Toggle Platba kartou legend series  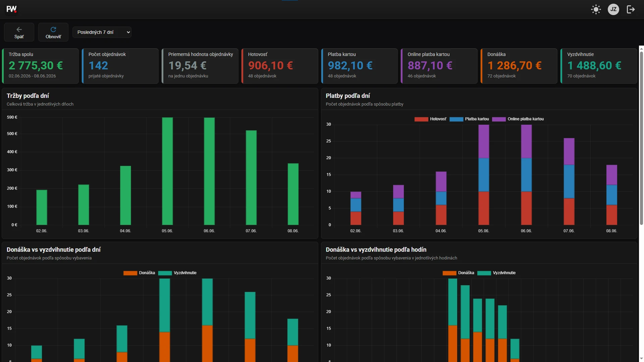469,119
